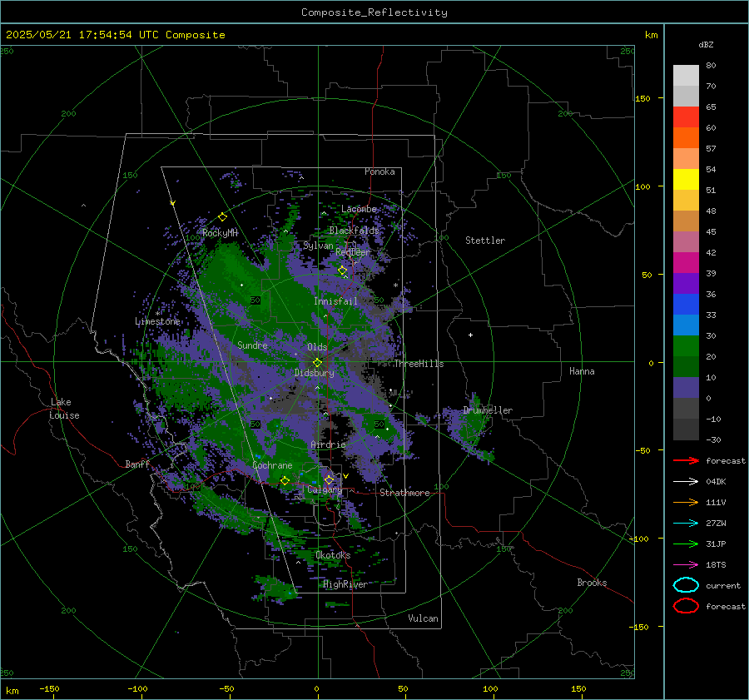Click the yellow diamond marker near RockyMH
Screen dimensions: 749x700
coord(222,217)
